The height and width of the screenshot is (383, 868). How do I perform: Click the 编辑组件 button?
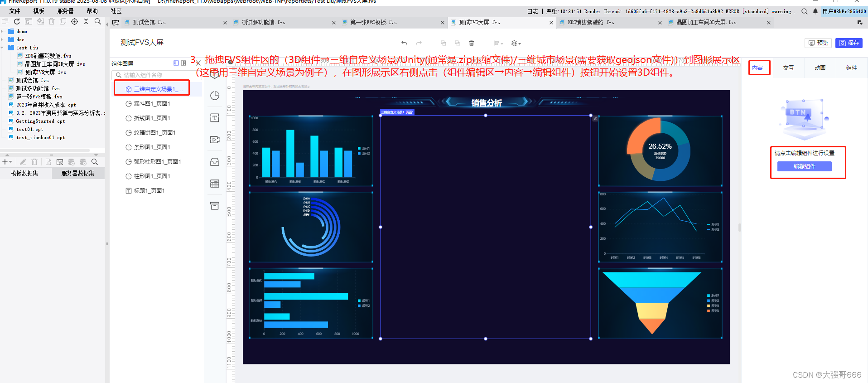tap(804, 166)
